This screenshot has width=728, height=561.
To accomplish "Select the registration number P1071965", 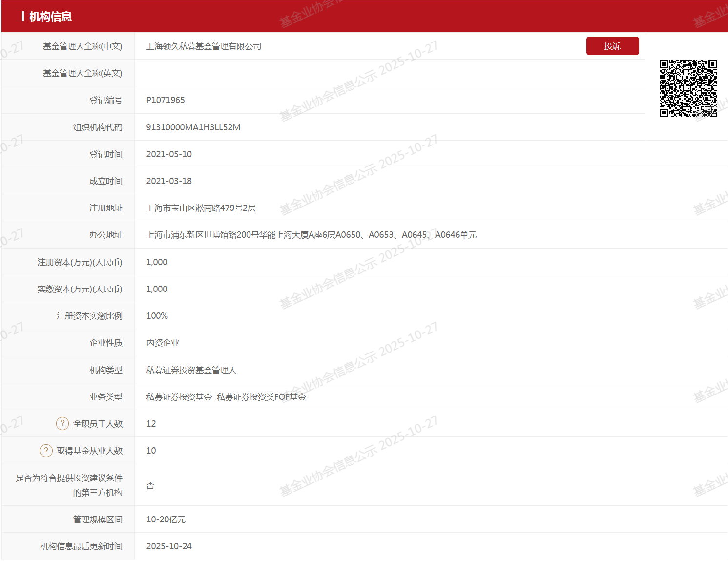I will point(166,100).
